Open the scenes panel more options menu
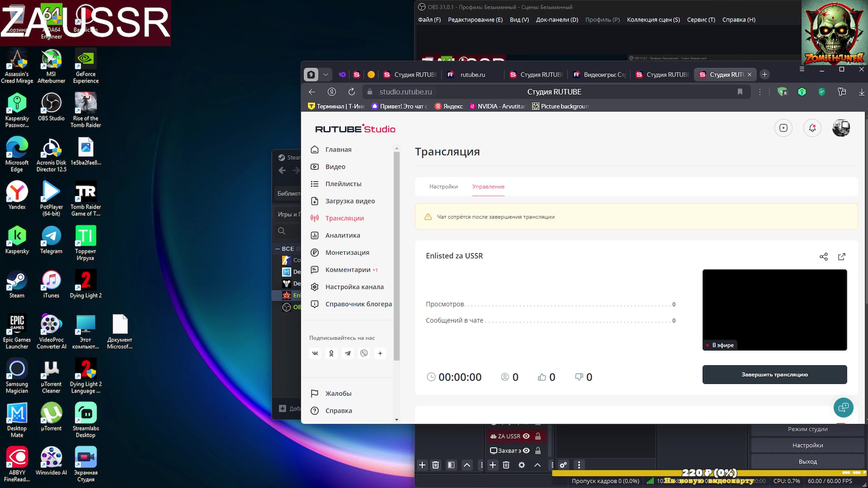 coord(481,465)
